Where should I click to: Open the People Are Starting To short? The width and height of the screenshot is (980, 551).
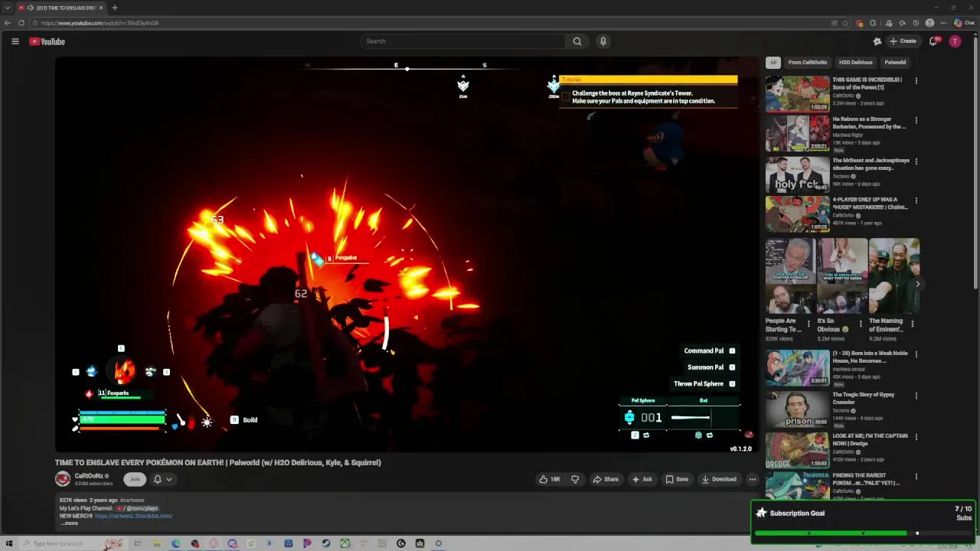[790, 276]
